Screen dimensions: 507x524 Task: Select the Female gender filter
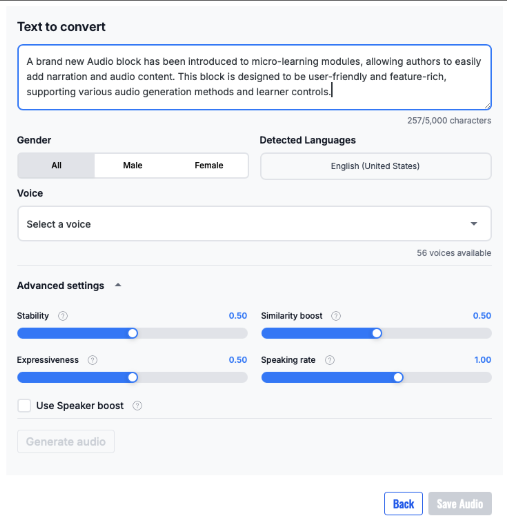209,165
